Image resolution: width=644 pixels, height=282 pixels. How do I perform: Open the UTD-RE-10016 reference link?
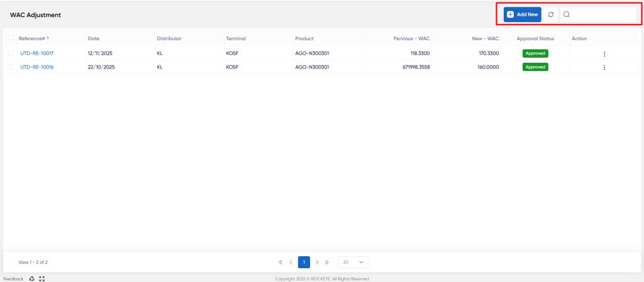coord(37,67)
